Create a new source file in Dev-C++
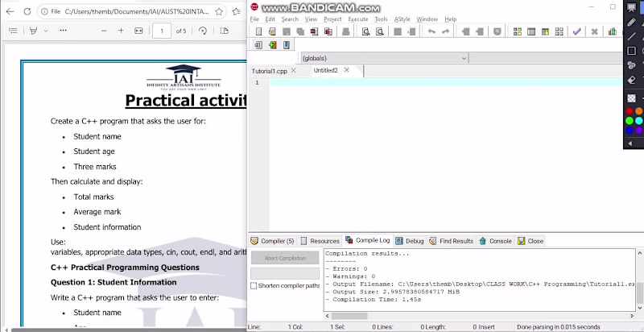Screen dimensions: 644x332 point(258,31)
